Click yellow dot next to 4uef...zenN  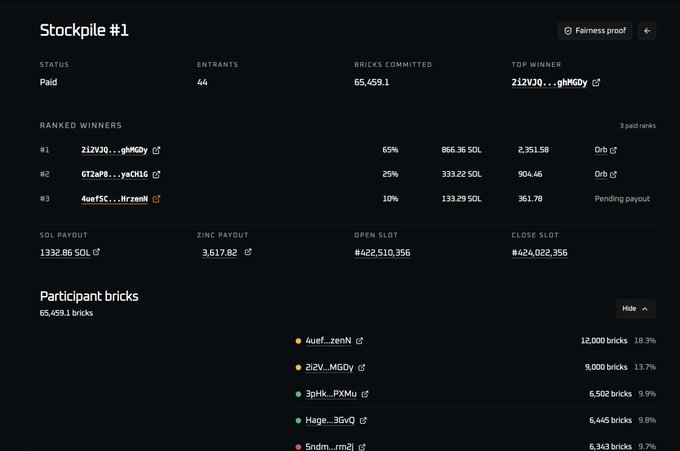pos(298,341)
